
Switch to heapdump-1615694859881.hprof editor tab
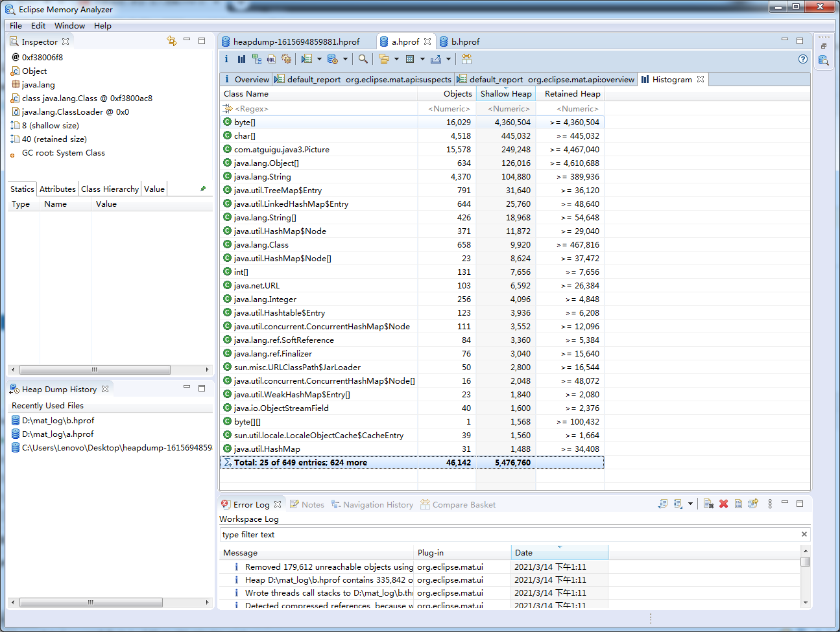[x=296, y=41]
